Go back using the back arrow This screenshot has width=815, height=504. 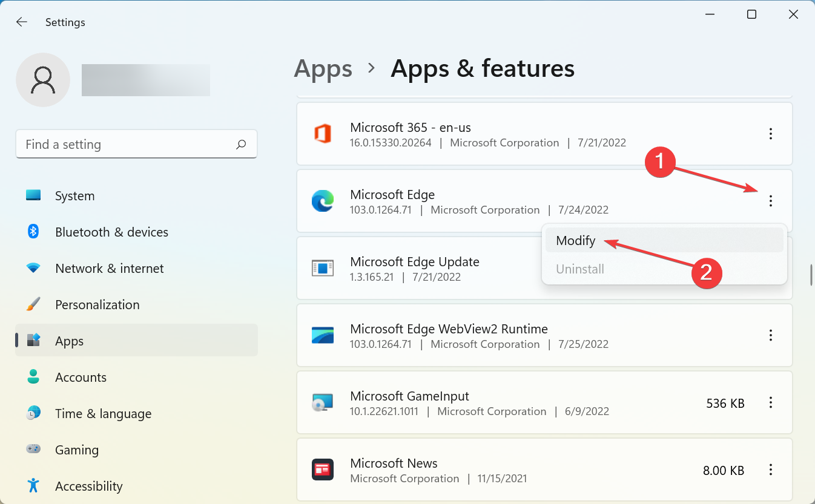click(x=22, y=22)
